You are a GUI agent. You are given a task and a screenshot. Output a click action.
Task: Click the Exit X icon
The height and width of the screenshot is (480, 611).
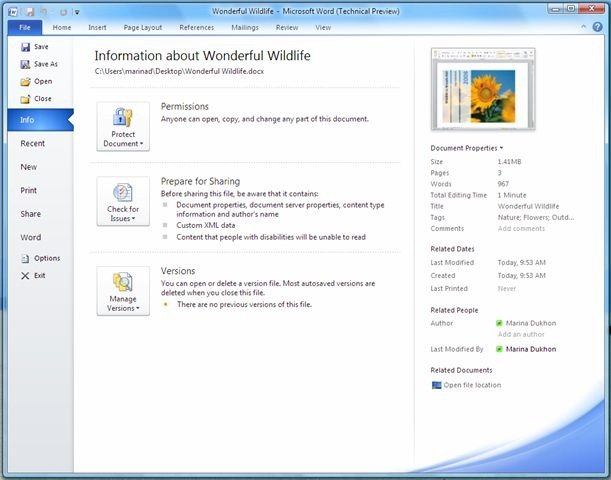[x=25, y=276]
